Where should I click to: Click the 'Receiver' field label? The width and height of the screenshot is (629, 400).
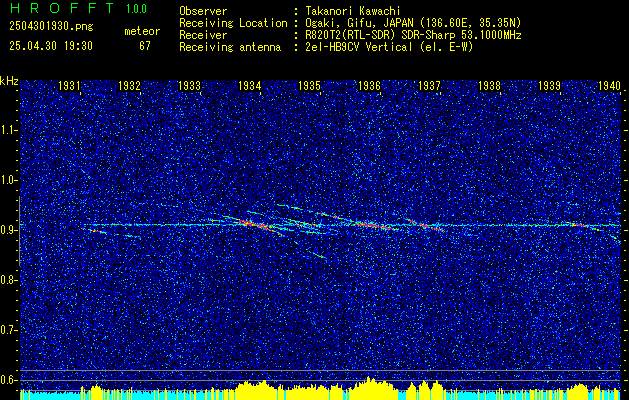(203, 35)
